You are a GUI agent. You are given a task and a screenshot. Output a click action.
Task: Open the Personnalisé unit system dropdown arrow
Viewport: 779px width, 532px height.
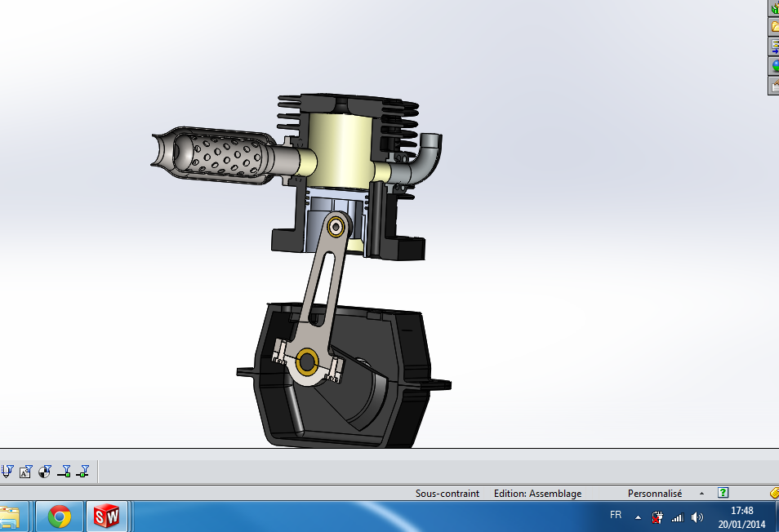click(x=701, y=494)
